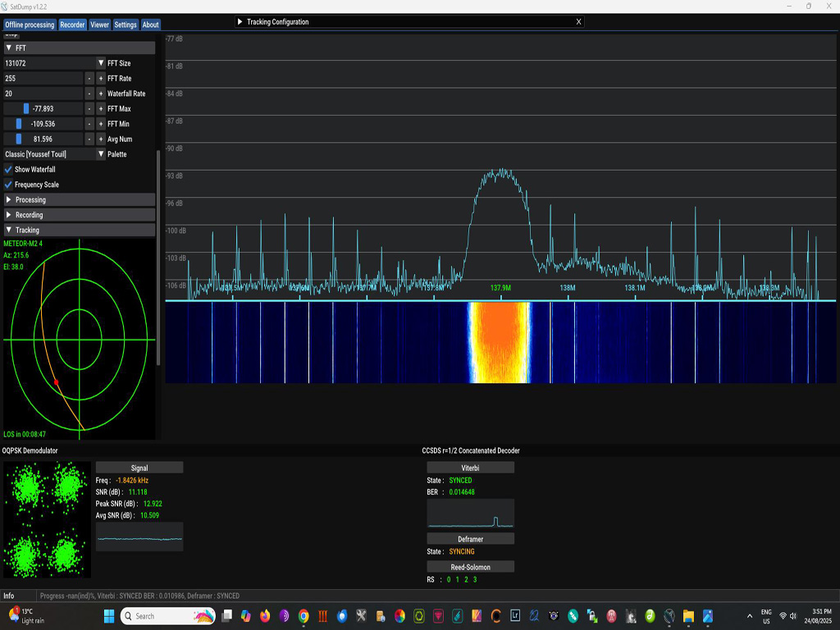Image resolution: width=840 pixels, height=630 pixels.
Task: Click plus button next to FFT Max
Action: 101,109
